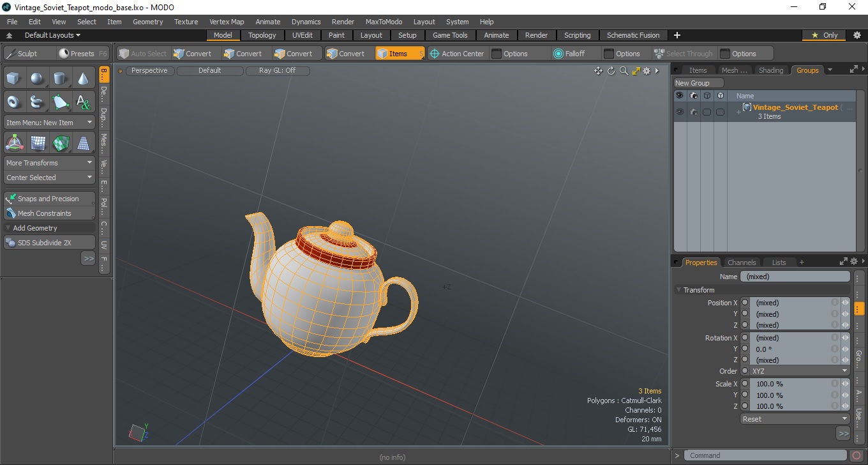Toggle the Order channel keyframe dot

pos(745,370)
